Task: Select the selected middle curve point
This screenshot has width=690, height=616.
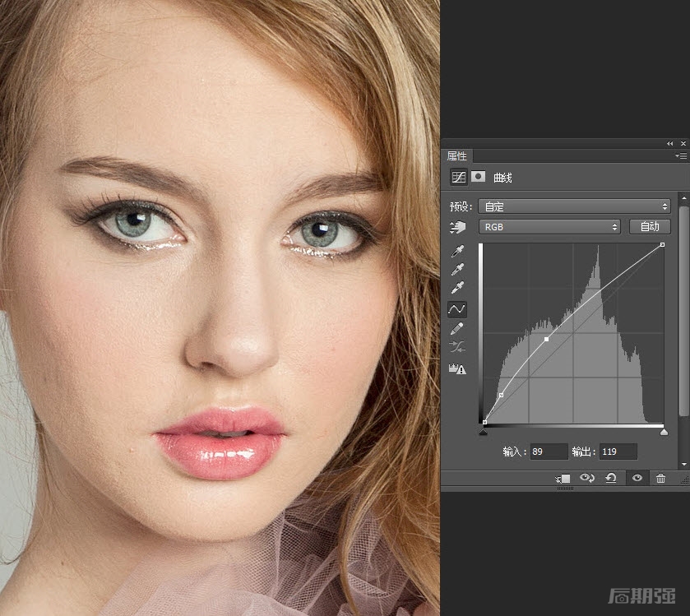Action: coord(547,339)
